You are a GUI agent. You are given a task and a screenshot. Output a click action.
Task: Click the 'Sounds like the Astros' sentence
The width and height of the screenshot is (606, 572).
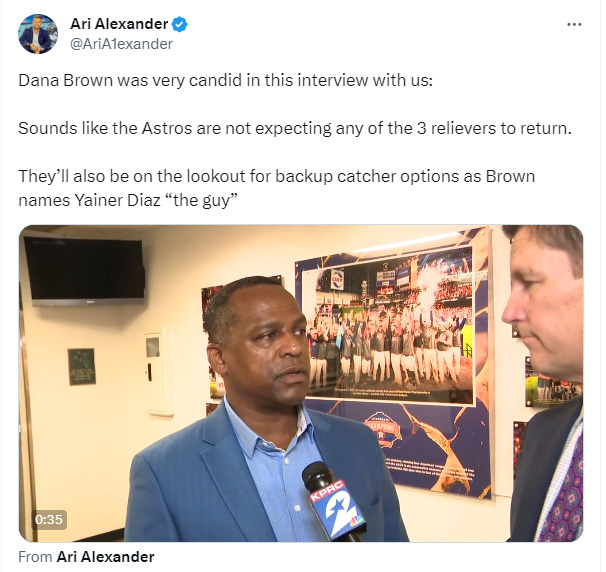point(295,128)
